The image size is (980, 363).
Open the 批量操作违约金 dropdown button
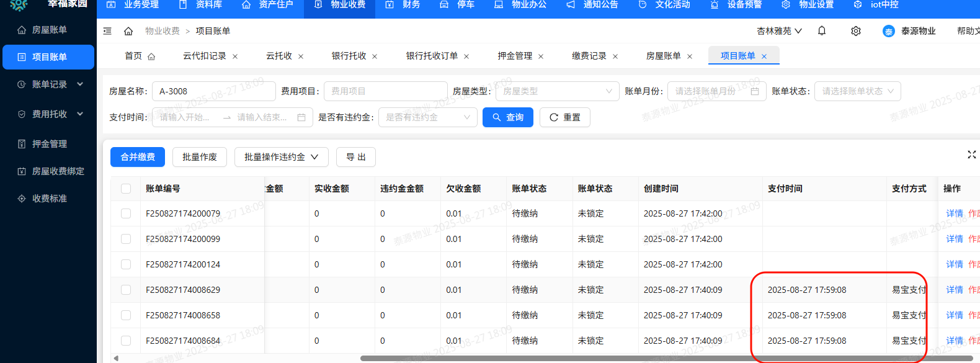(x=281, y=157)
